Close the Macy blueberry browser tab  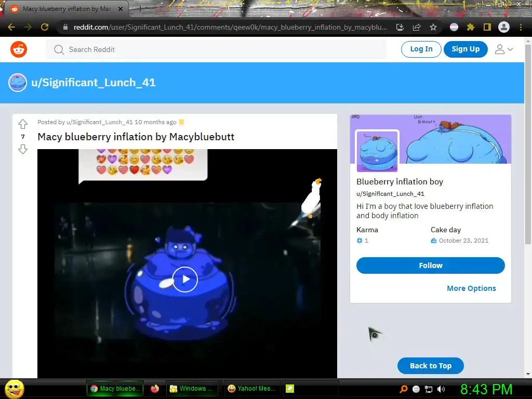click(x=121, y=9)
